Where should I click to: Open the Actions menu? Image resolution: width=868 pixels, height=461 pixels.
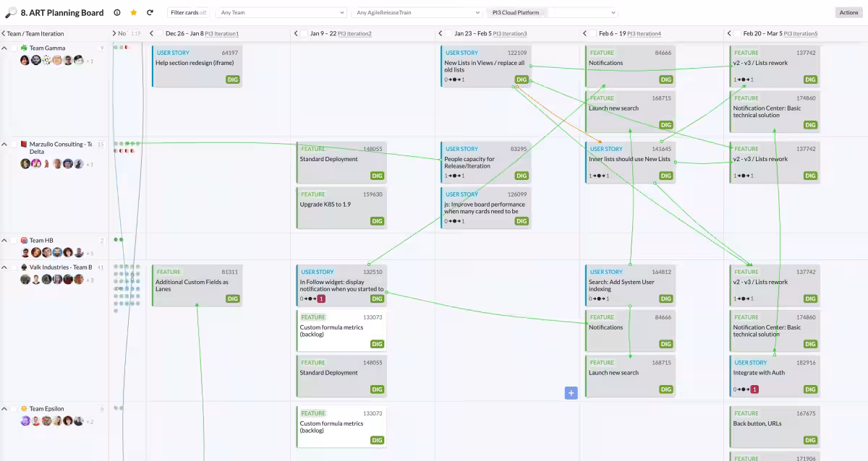tap(848, 12)
